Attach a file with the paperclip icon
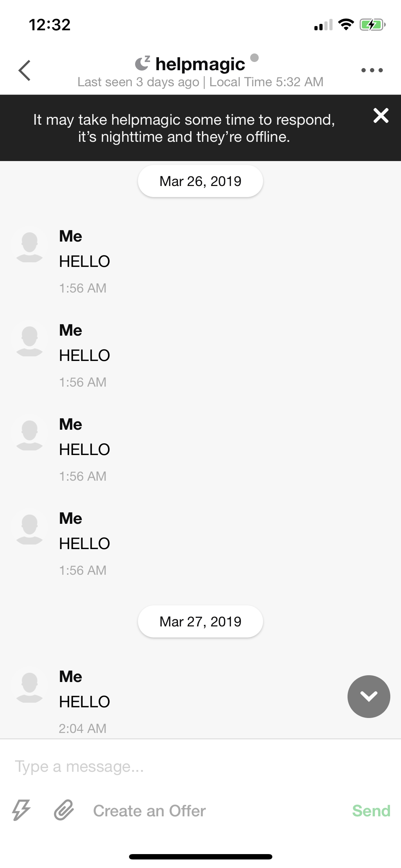 click(x=64, y=810)
